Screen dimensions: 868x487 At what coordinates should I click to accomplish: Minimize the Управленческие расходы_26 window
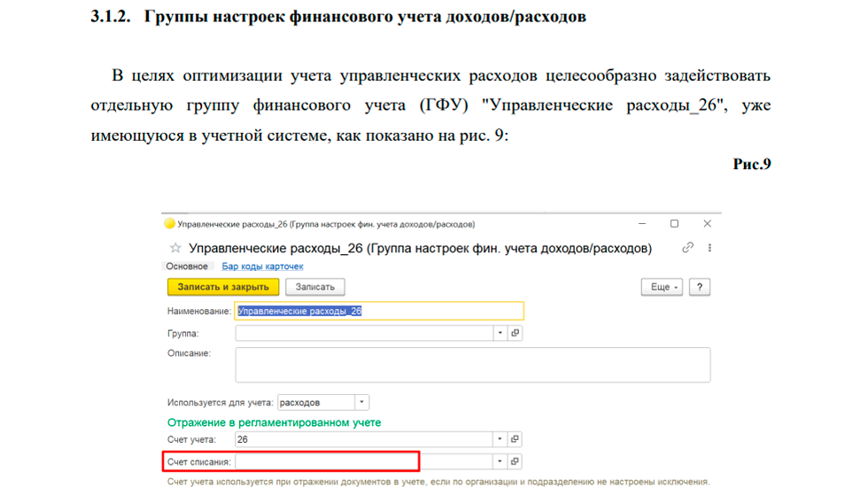(642, 223)
